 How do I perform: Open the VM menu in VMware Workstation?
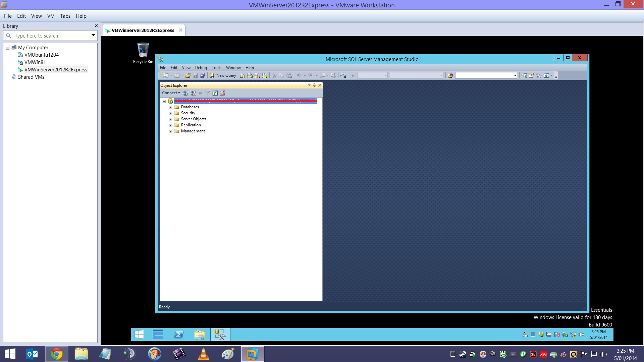[51, 16]
